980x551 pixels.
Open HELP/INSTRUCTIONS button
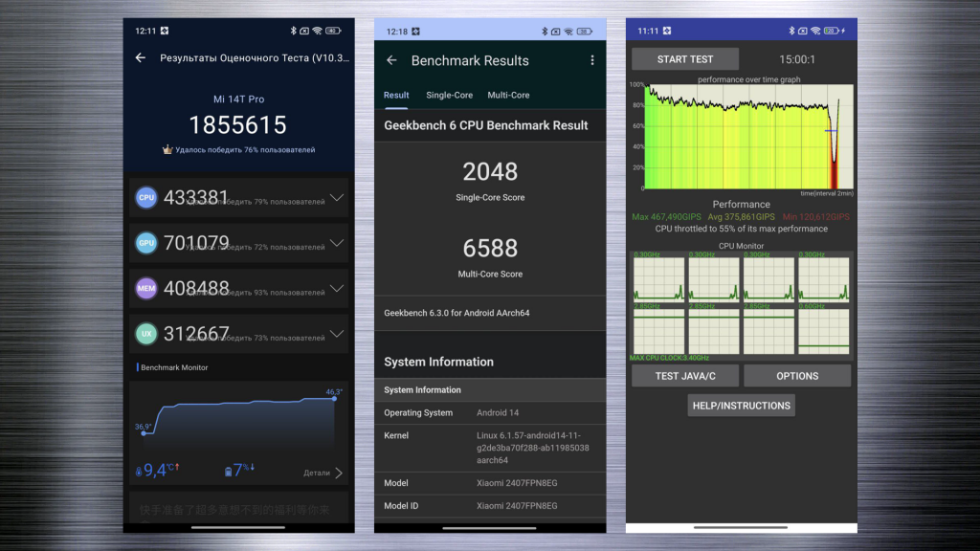[742, 406]
